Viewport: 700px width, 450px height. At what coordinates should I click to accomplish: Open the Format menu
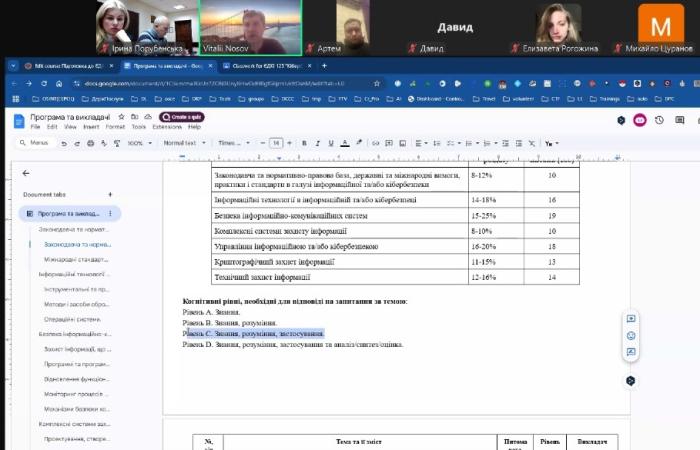tap(115, 127)
